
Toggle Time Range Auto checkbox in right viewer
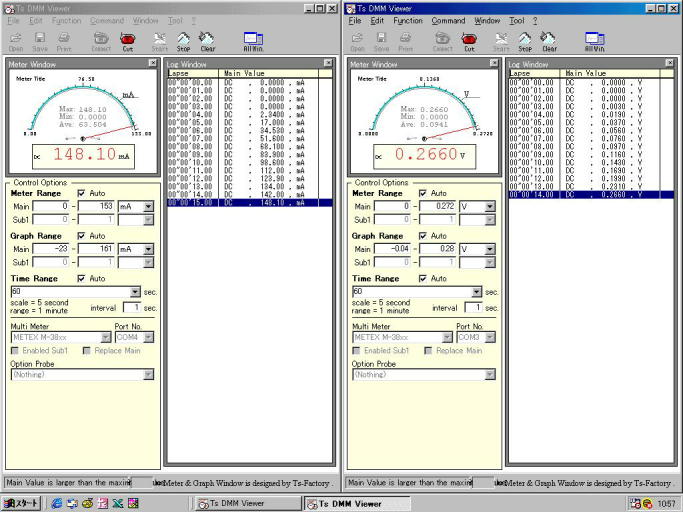(423, 278)
